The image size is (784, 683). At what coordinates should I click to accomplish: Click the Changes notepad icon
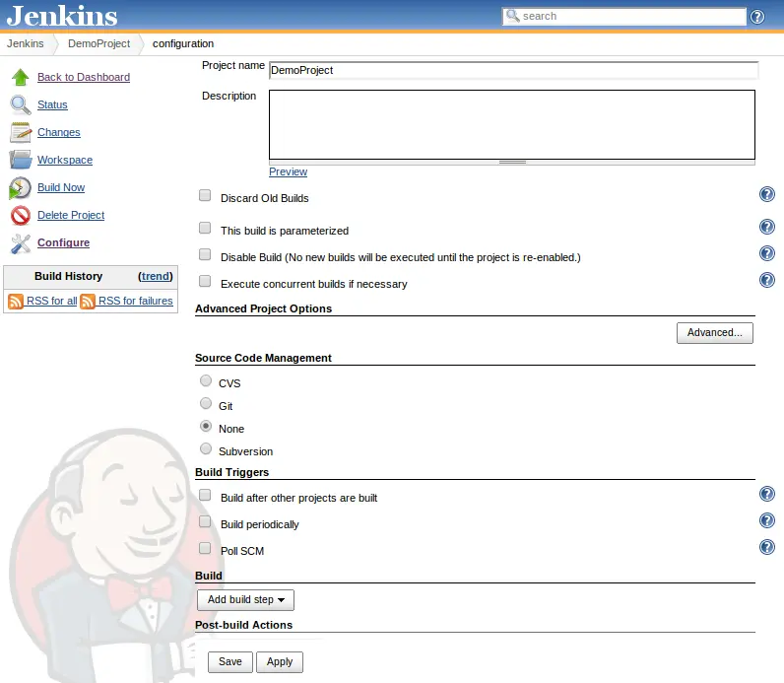[x=21, y=132]
